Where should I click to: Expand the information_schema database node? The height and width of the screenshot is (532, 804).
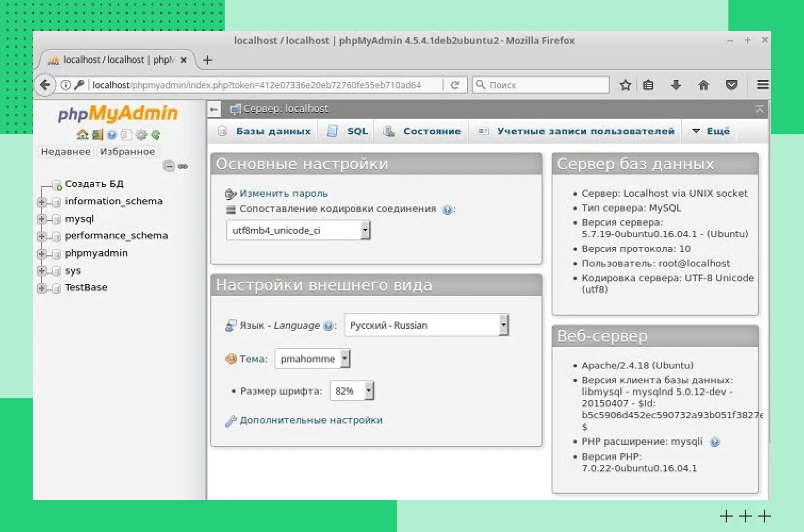(x=42, y=202)
